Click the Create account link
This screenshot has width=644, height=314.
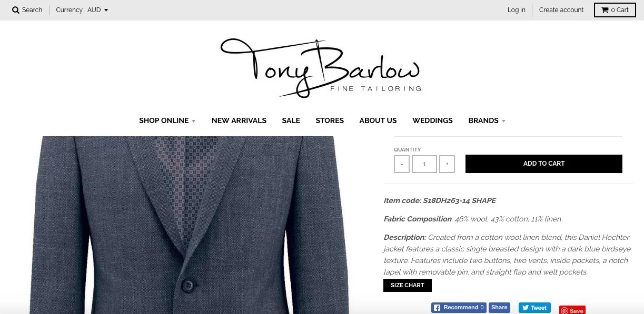tap(561, 10)
